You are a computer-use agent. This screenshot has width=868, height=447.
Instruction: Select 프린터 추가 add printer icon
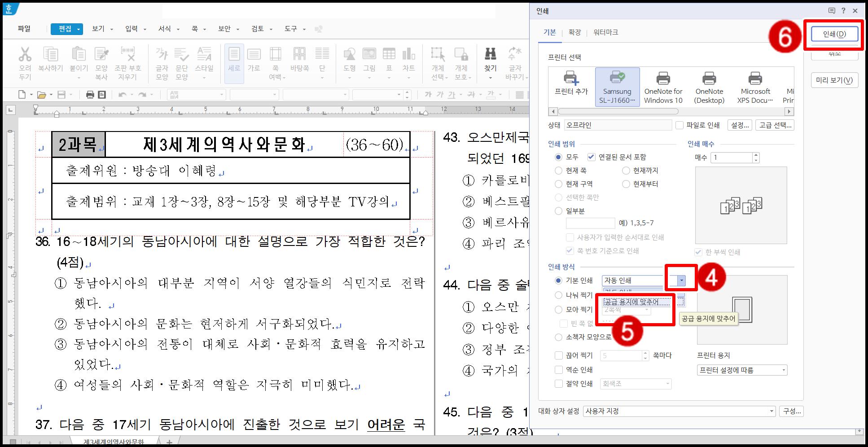(x=571, y=83)
